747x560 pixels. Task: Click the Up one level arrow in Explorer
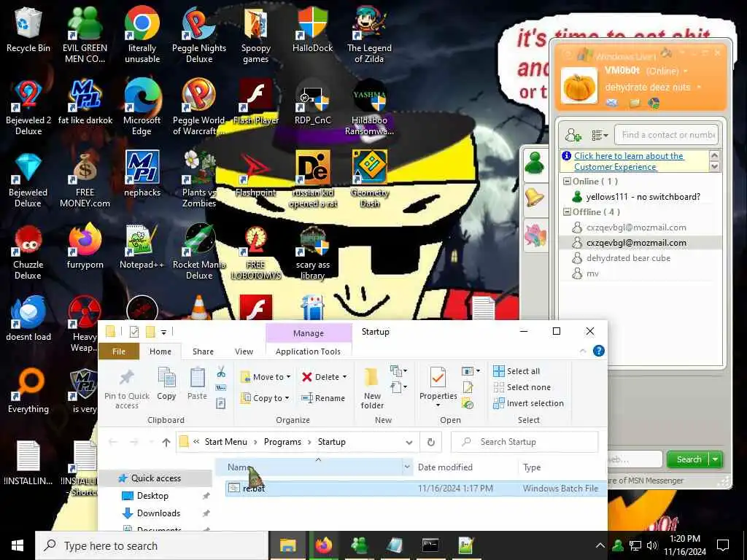166,443
